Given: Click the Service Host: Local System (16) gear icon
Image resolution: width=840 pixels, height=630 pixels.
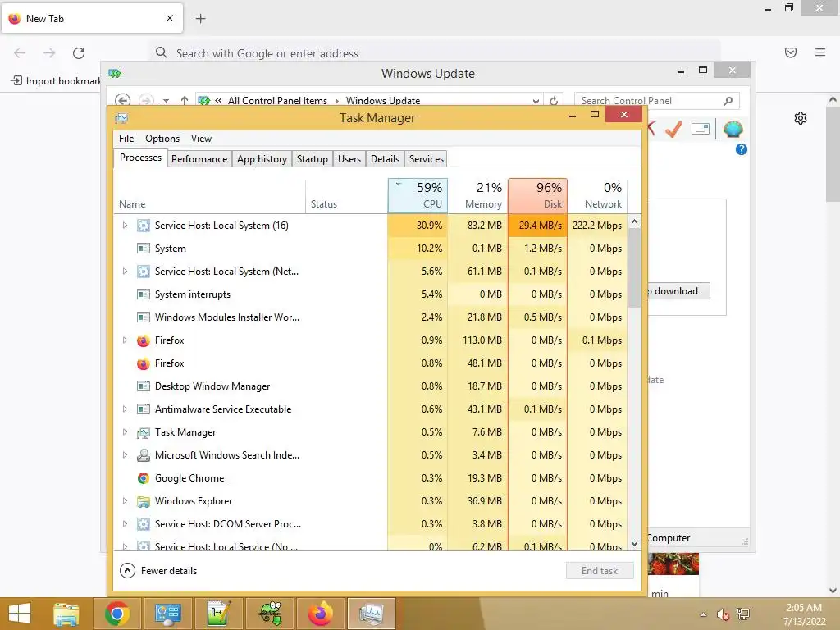Looking at the screenshot, I should 143,226.
